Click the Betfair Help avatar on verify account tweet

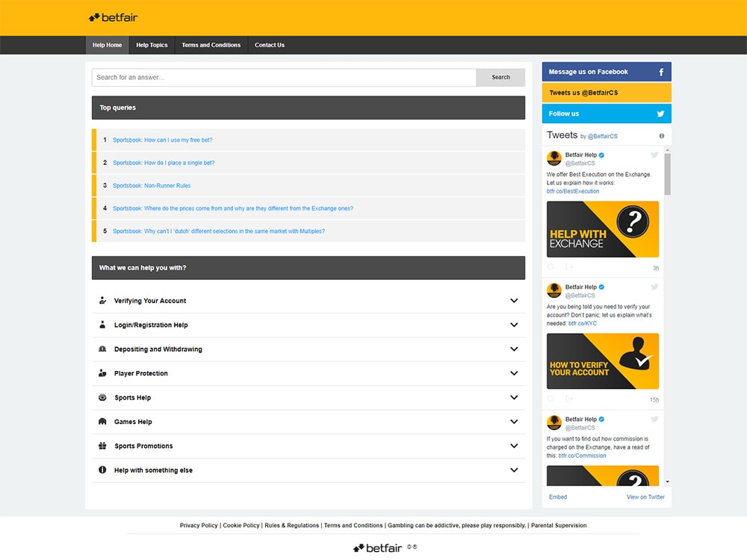(x=554, y=290)
